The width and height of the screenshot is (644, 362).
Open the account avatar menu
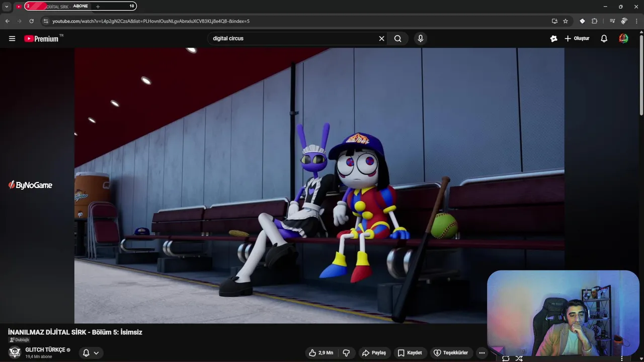(623, 39)
